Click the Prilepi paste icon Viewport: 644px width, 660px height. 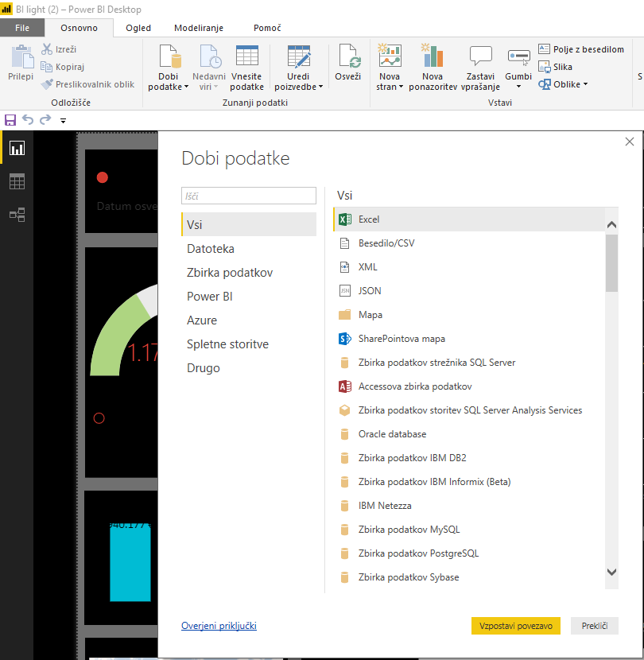click(x=22, y=56)
